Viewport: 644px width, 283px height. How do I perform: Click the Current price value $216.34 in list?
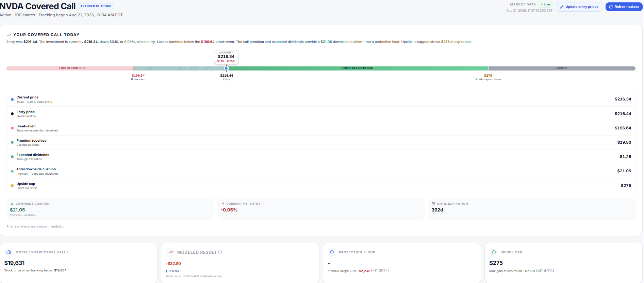623,99
